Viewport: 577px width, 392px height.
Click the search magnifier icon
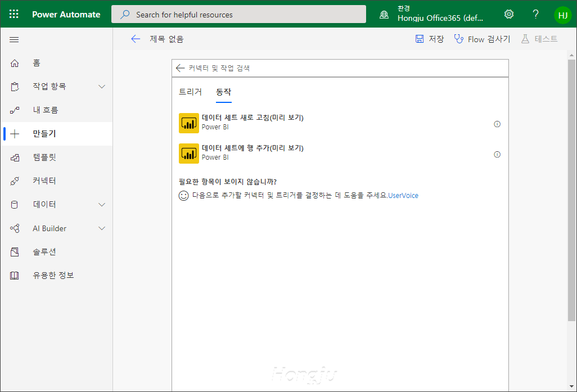coord(125,15)
